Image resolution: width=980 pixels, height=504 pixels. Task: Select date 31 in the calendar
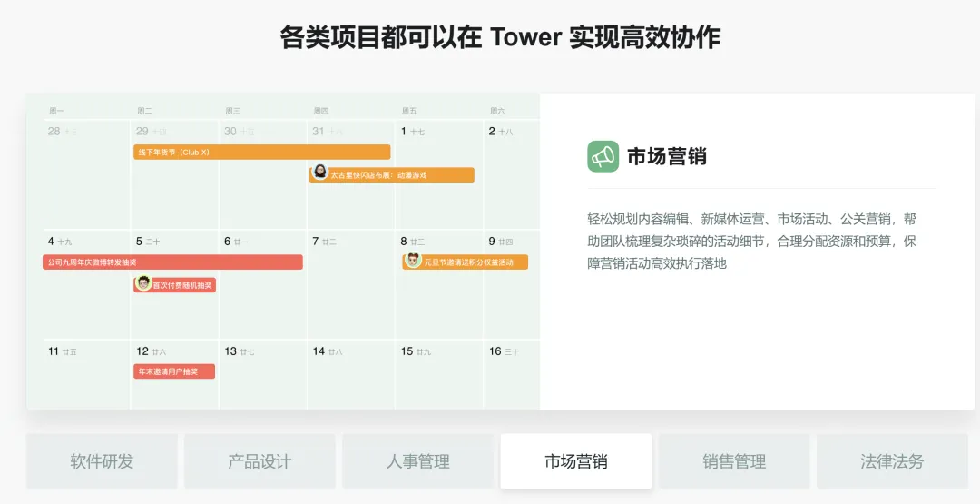pyautogui.click(x=328, y=132)
